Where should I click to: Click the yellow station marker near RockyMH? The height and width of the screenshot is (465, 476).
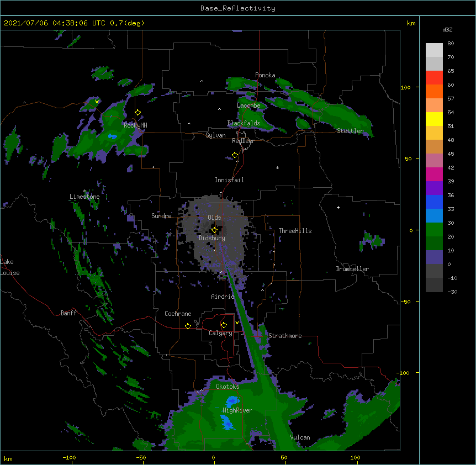click(x=138, y=113)
